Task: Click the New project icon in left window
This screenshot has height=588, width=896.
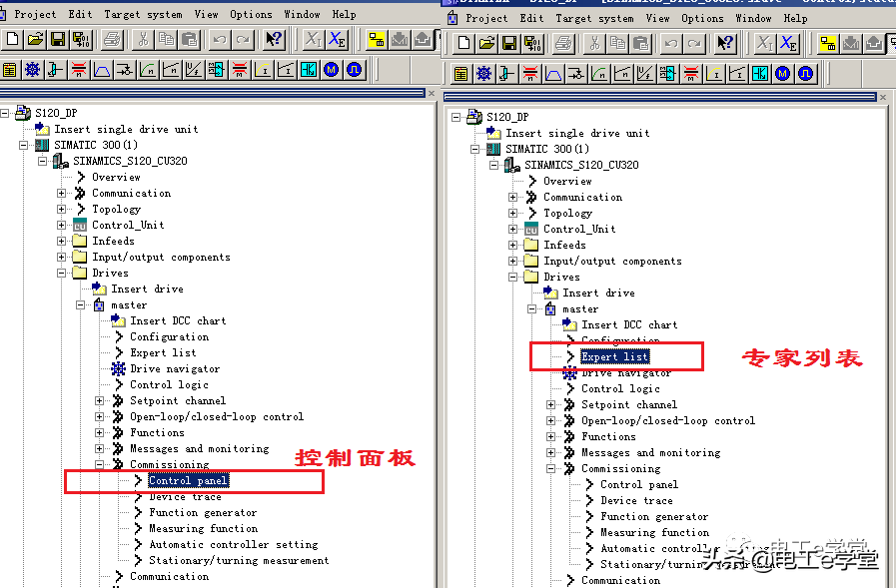Action: [x=13, y=40]
